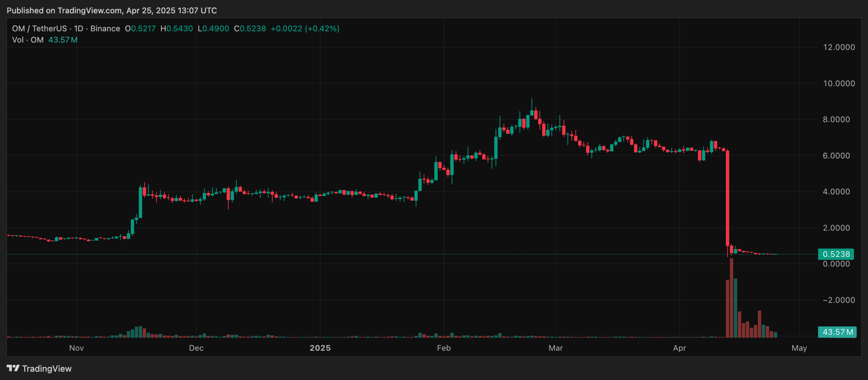
Task: Click the TradingView logo icon at bottom
Action: (13, 368)
